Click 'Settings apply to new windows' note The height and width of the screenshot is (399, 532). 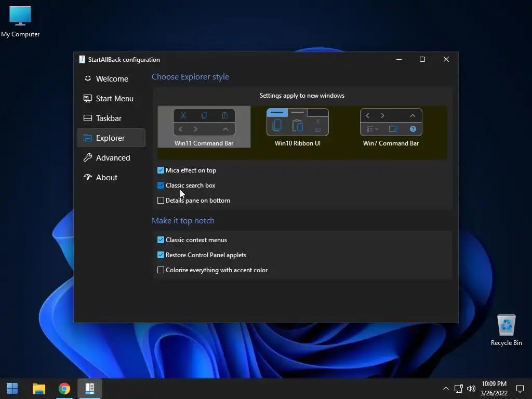coord(302,96)
